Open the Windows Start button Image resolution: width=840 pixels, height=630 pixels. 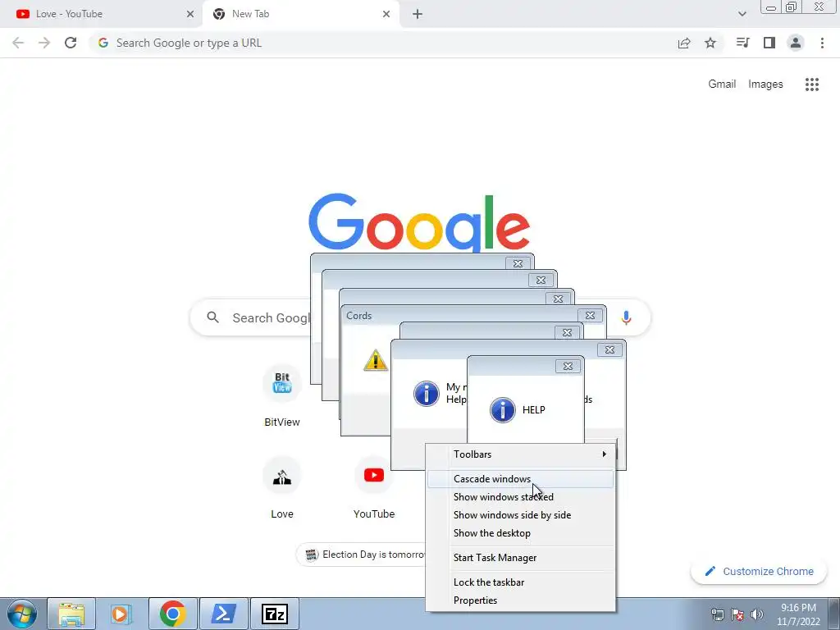point(22,614)
